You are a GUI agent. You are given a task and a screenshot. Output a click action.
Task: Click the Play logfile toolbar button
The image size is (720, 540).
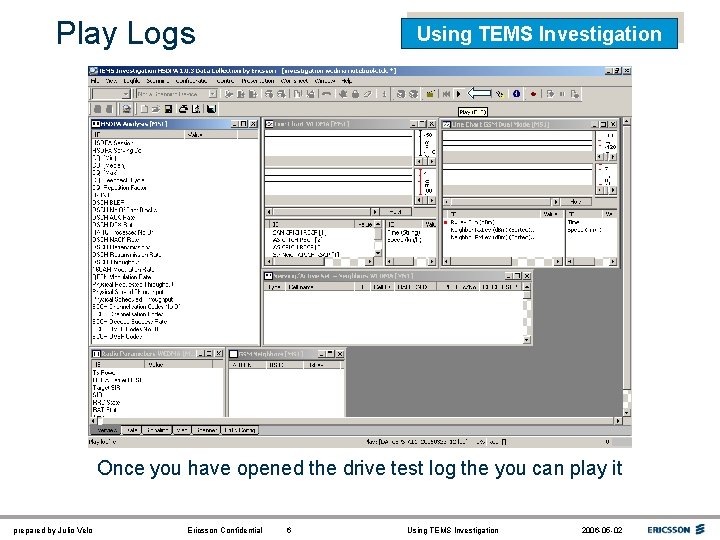click(458, 94)
